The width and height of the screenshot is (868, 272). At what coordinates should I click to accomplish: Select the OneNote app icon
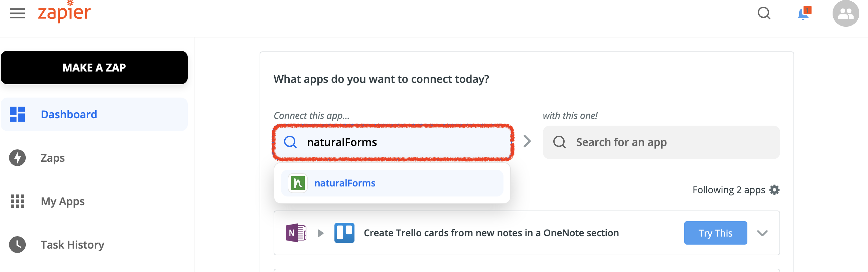[x=296, y=233]
